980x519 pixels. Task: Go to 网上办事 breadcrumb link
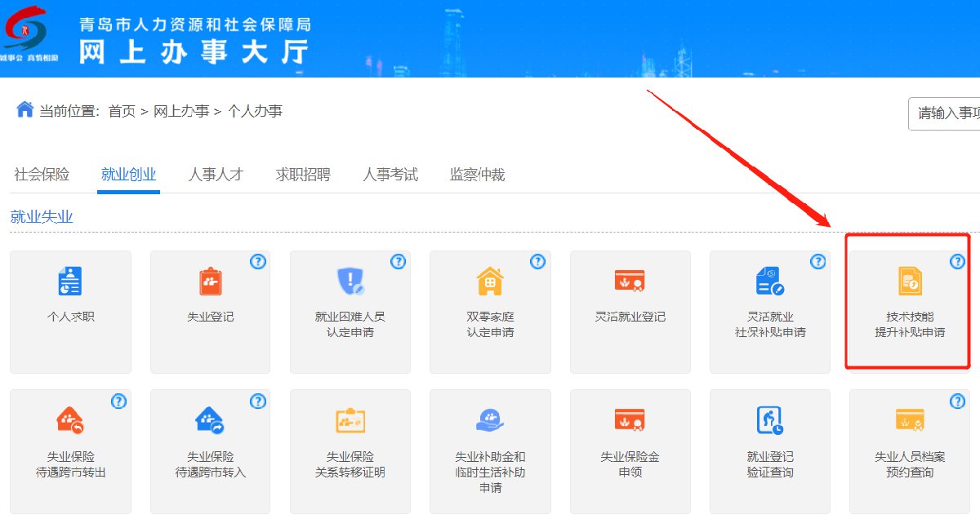[x=181, y=112]
